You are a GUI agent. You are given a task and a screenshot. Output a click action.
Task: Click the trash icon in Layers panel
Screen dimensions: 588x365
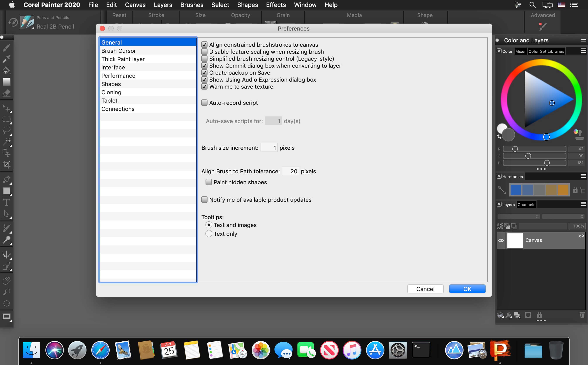(x=582, y=315)
